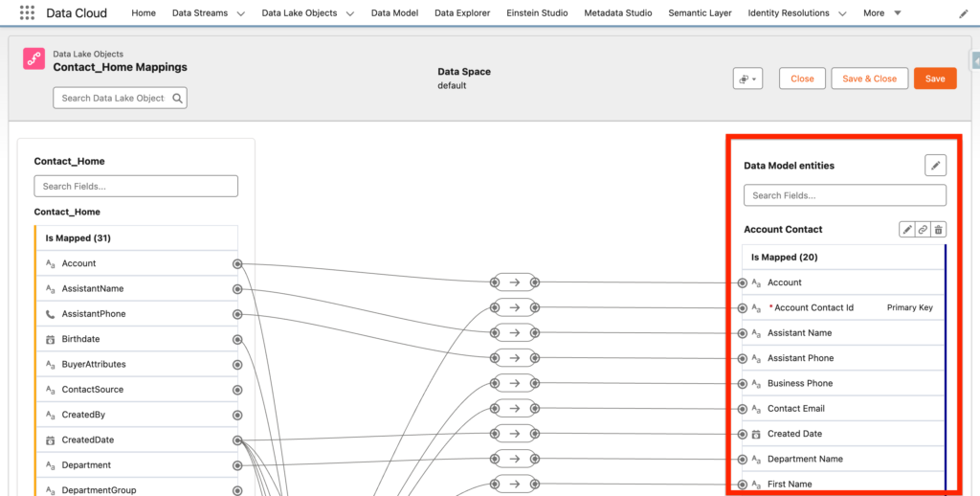
Task: Delete Account Contact using the trash icon
Action: click(938, 230)
